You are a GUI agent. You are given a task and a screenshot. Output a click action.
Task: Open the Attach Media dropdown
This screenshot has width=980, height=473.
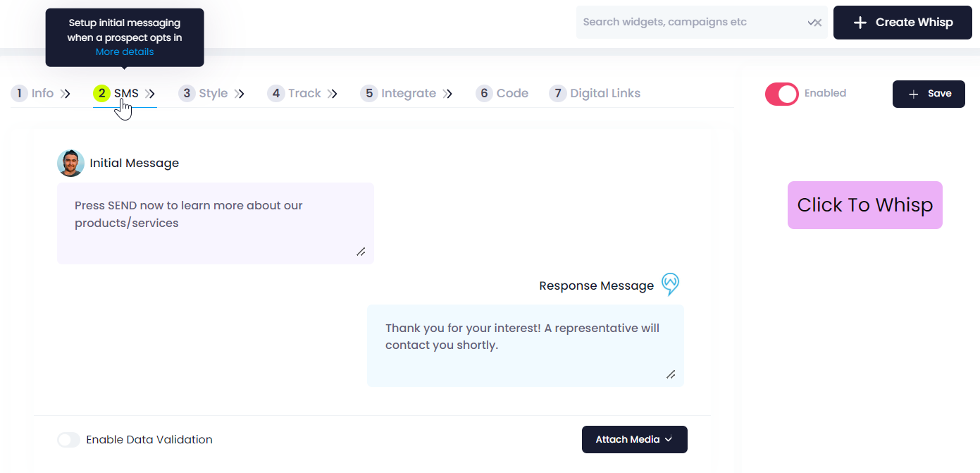[x=635, y=439]
